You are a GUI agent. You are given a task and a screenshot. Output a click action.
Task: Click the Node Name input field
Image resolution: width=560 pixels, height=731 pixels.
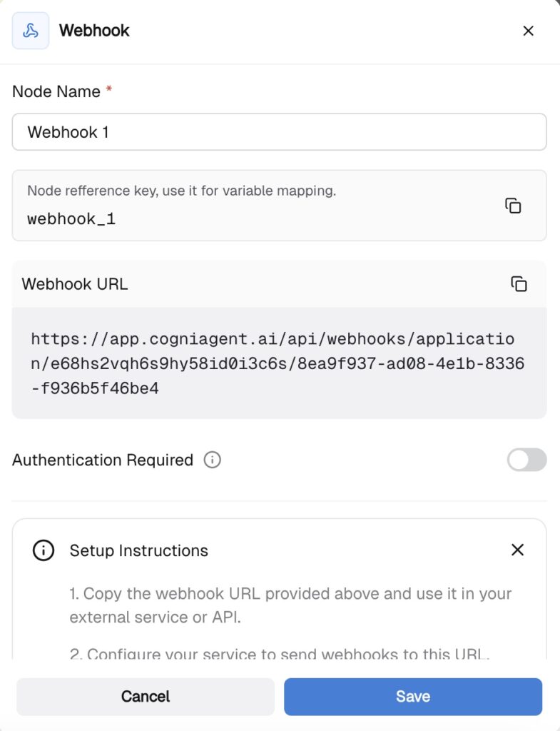pos(279,132)
